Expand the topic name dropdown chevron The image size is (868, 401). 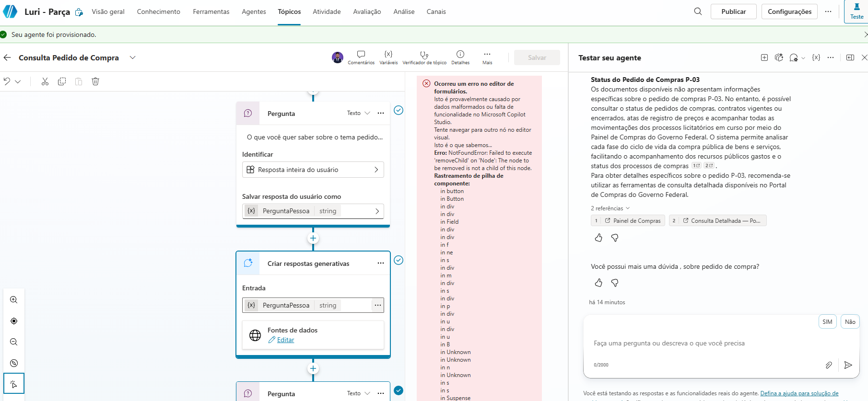133,57
